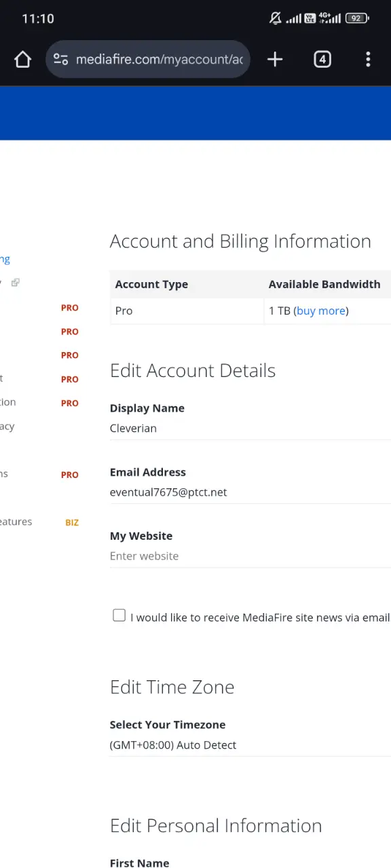Screen dimensions: 391x868
Task: Edit the Display Name field 'Cleverian'
Action: click(x=250, y=429)
